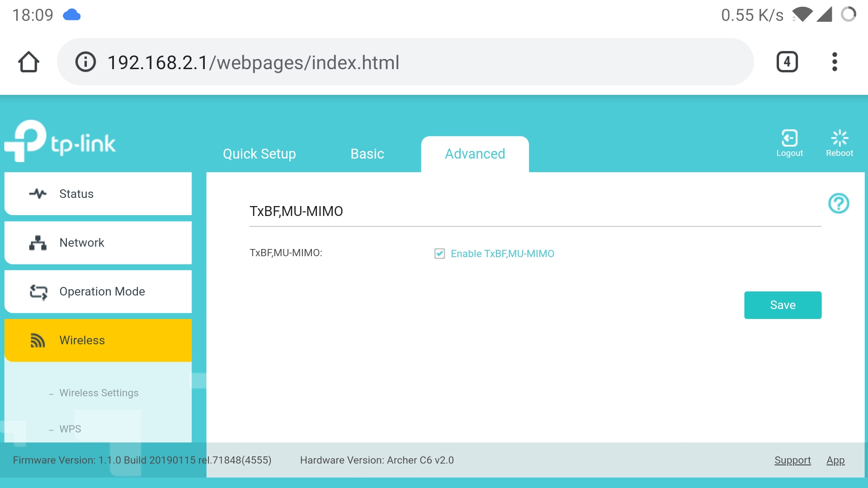
Task: Open the WPS submenu item
Action: pyautogui.click(x=70, y=429)
